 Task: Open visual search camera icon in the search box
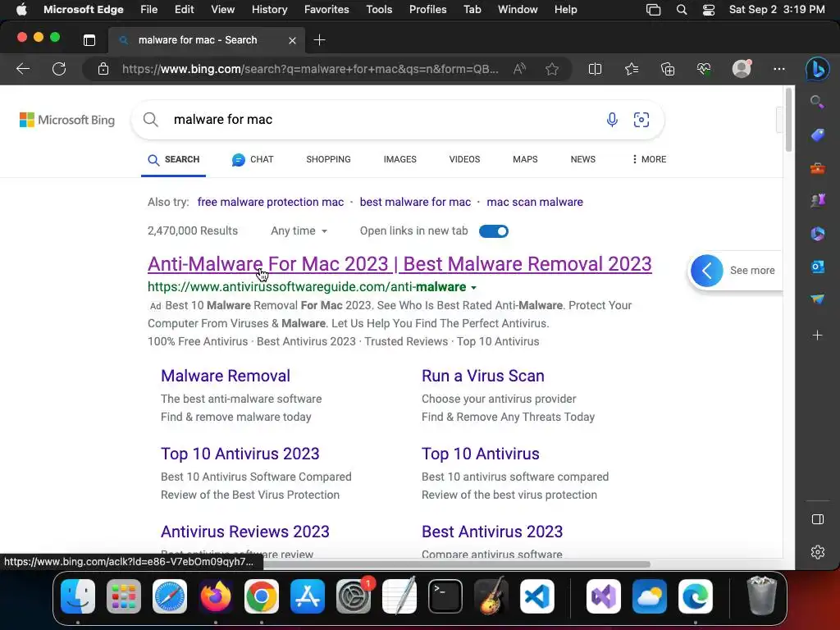click(641, 120)
